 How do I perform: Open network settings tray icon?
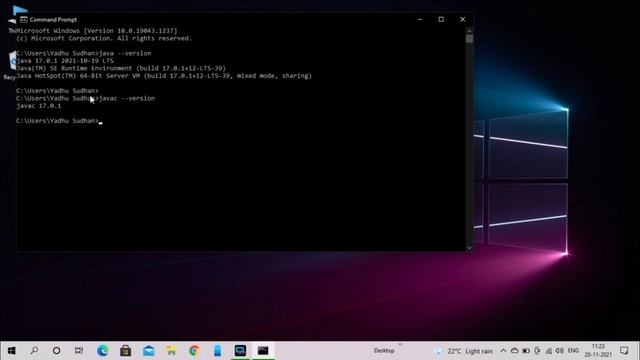(x=549, y=351)
